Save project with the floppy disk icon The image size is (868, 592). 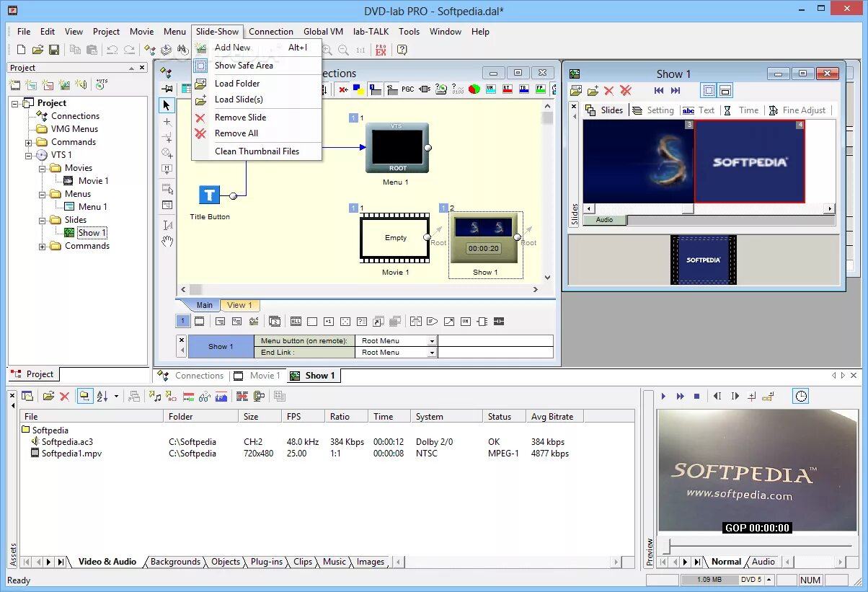(x=54, y=50)
